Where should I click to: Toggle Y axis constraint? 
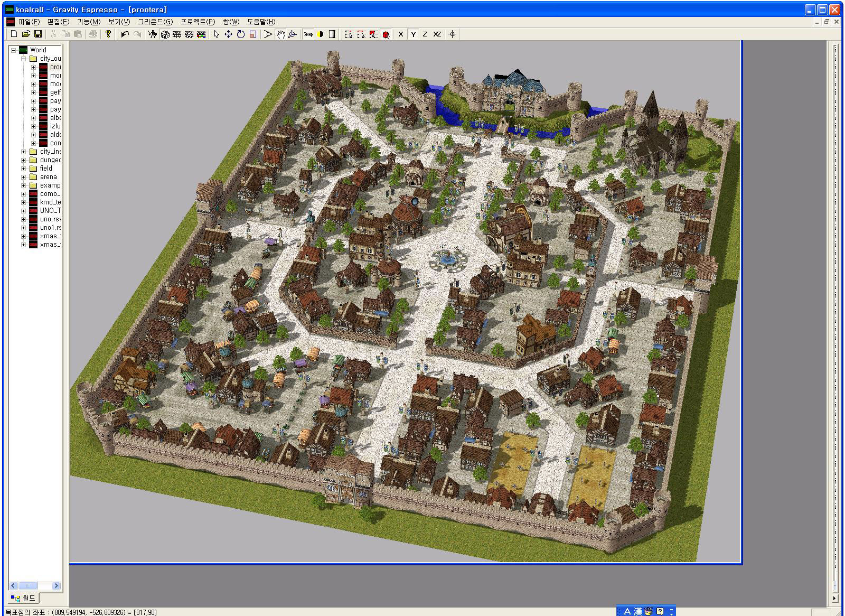pos(413,34)
